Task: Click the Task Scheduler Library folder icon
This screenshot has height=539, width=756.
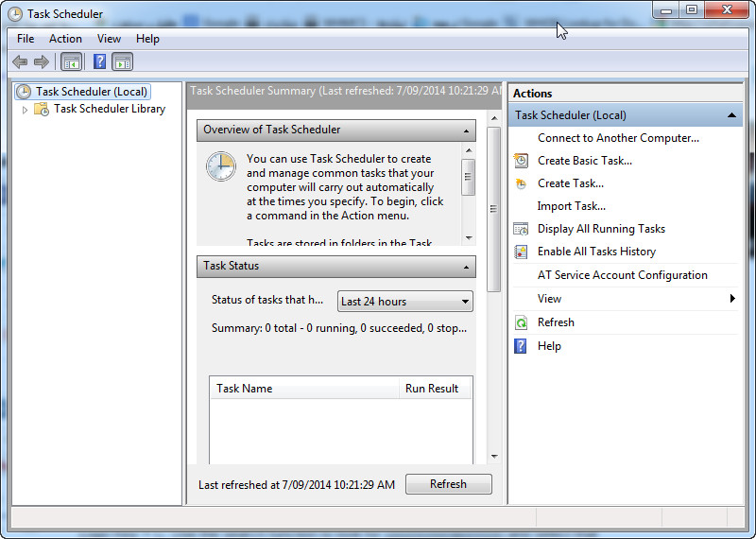Action: point(42,110)
